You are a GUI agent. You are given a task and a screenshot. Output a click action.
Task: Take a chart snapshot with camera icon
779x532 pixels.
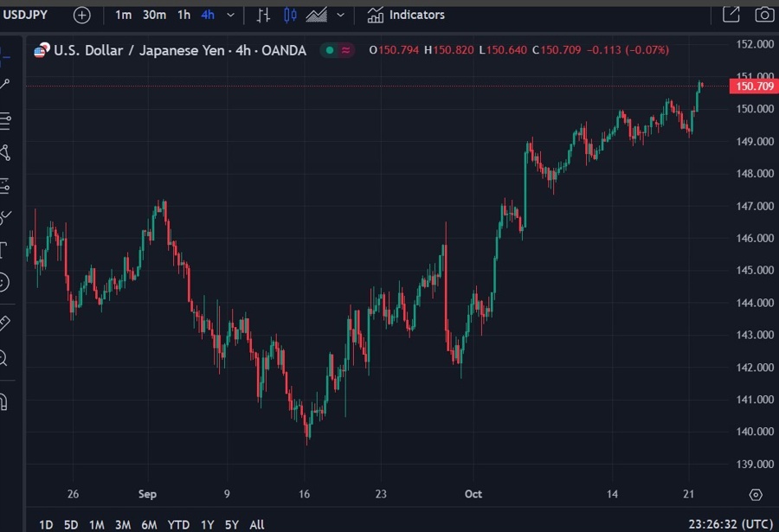click(x=763, y=14)
